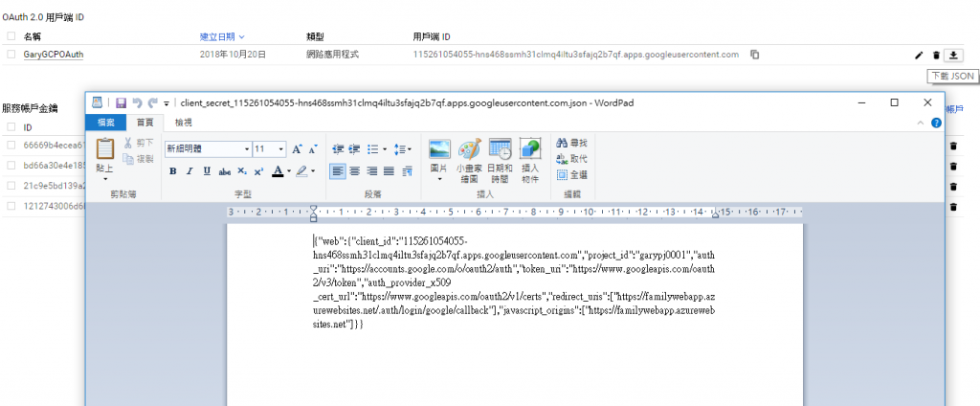Screen dimensions: 980x406
Task: Check the box for key 1212743006
Action: pyautogui.click(x=11, y=206)
